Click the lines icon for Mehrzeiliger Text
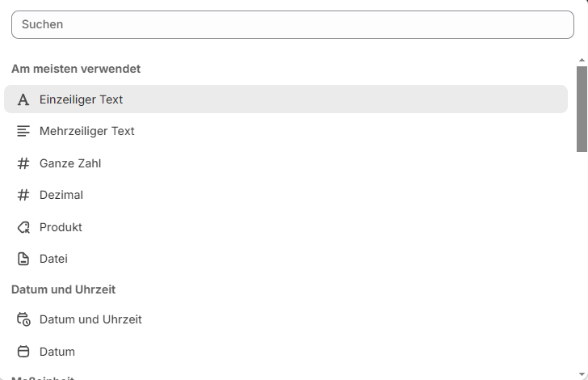 pos(23,131)
